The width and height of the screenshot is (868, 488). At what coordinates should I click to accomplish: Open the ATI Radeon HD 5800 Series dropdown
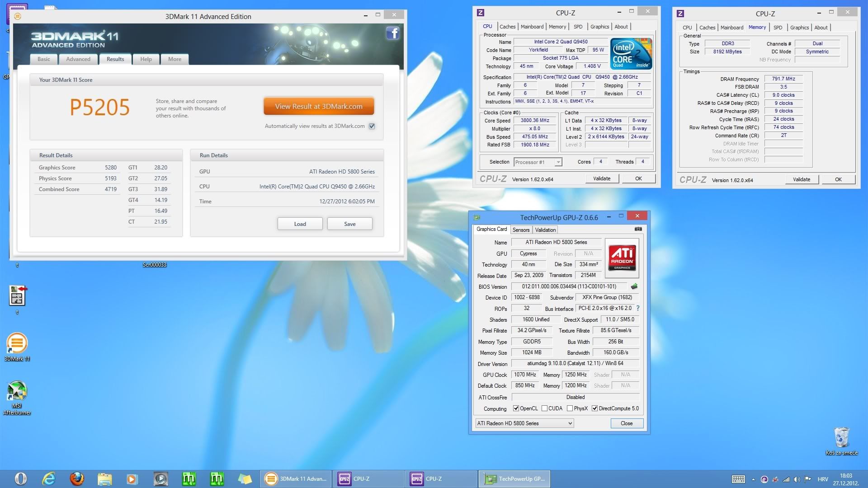click(x=524, y=423)
